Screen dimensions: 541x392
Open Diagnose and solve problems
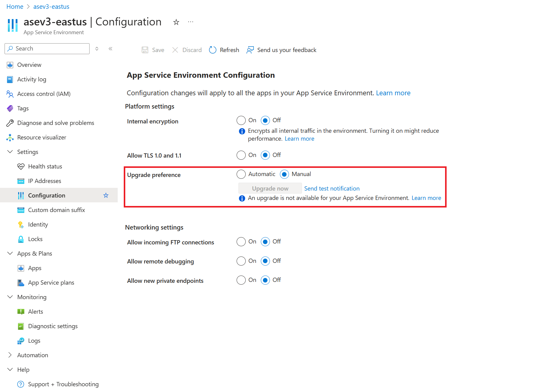56,123
